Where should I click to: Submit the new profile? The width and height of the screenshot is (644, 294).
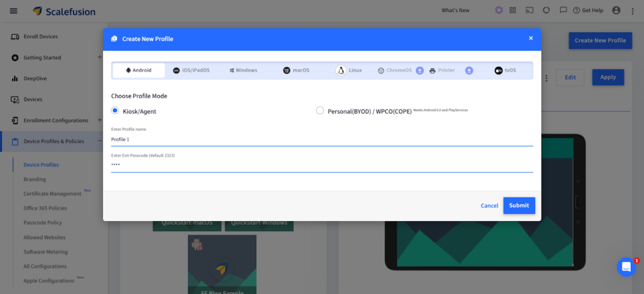coord(519,206)
